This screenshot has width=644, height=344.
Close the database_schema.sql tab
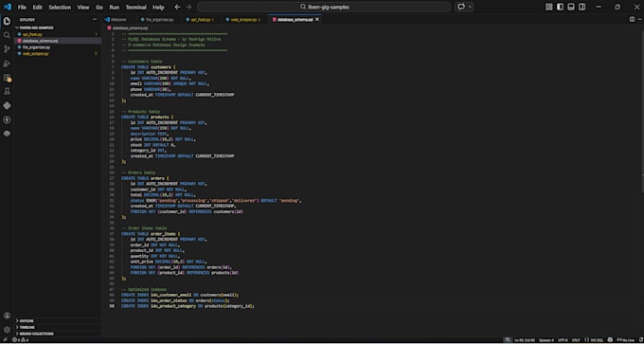click(x=317, y=19)
